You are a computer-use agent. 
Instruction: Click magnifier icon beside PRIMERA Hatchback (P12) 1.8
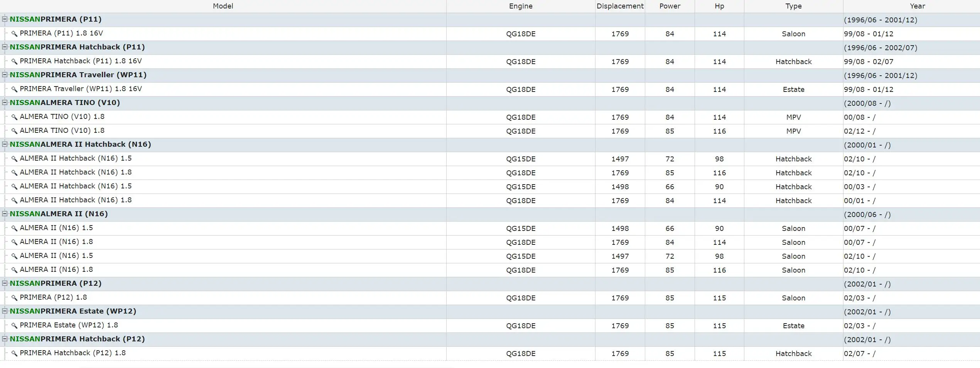point(14,353)
